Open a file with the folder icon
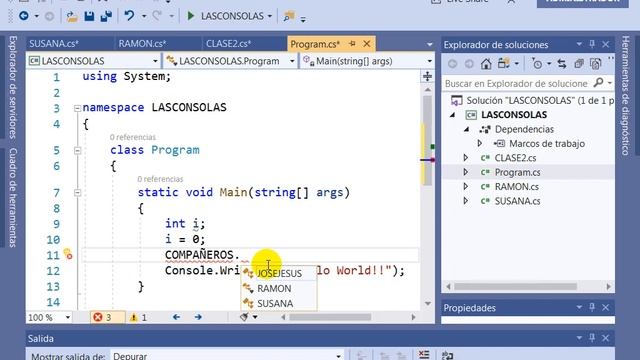This screenshot has height=360, width=640. coord(72,16)
